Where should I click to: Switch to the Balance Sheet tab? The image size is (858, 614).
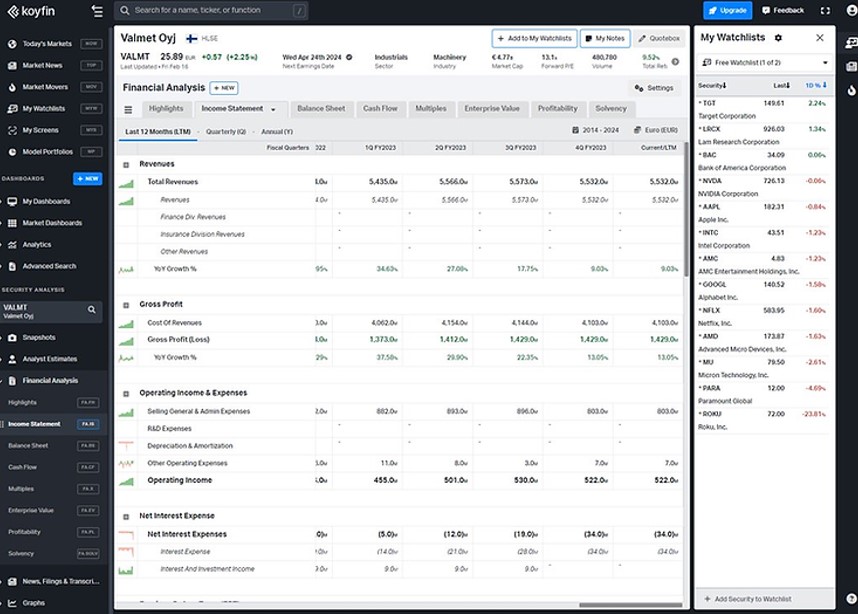[321, 109]
